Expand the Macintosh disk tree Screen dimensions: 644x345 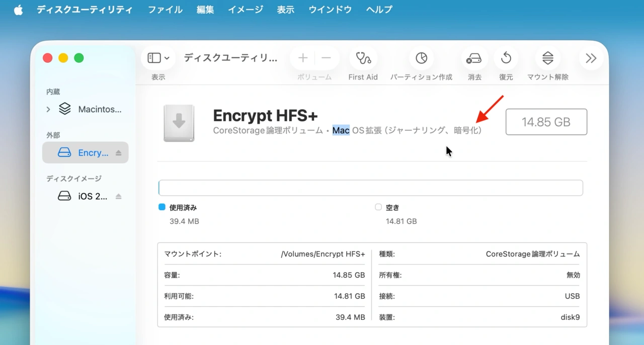tap(48, 109)
